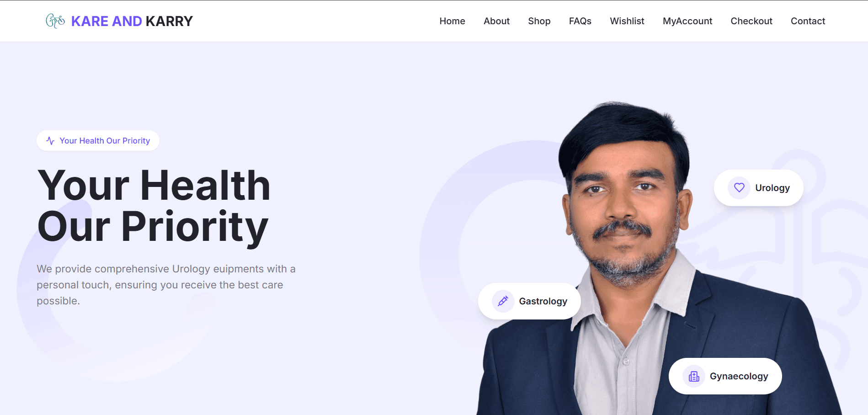Click the pulse icon in health tagline badge
The width and height of the screenshot is (868, 415).
(50, 141)
